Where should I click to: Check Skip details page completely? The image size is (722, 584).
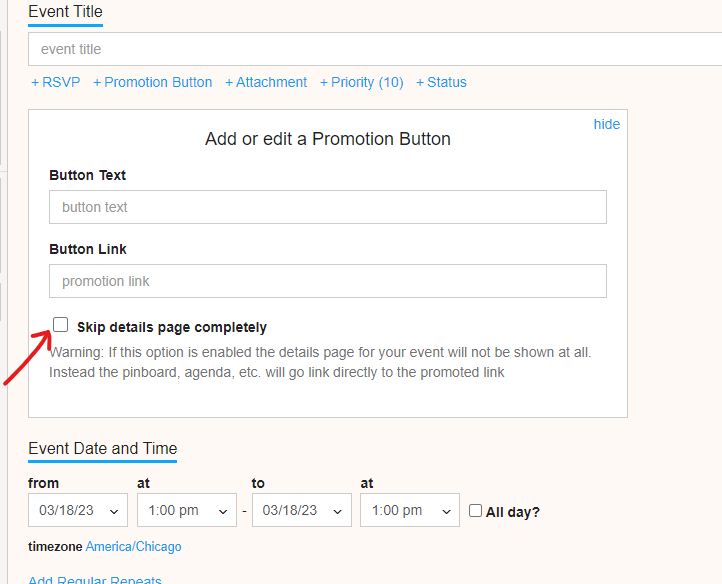[x=60, y=325]
